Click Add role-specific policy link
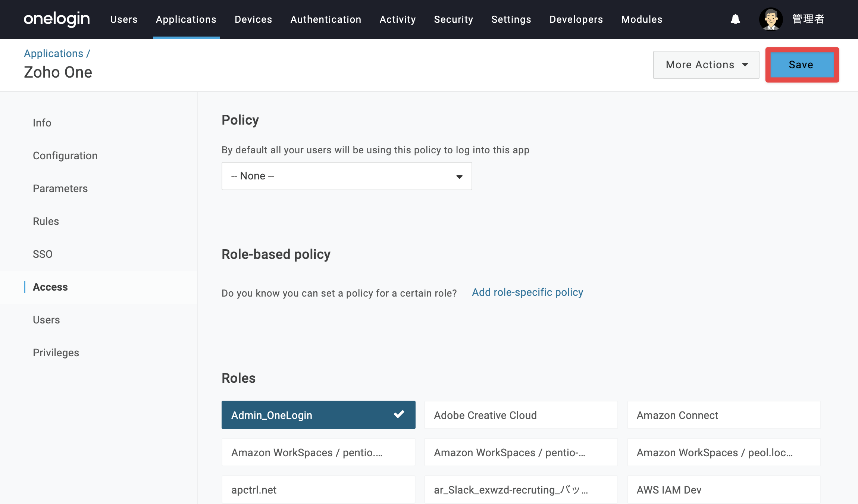 click(x=527, y=292)
